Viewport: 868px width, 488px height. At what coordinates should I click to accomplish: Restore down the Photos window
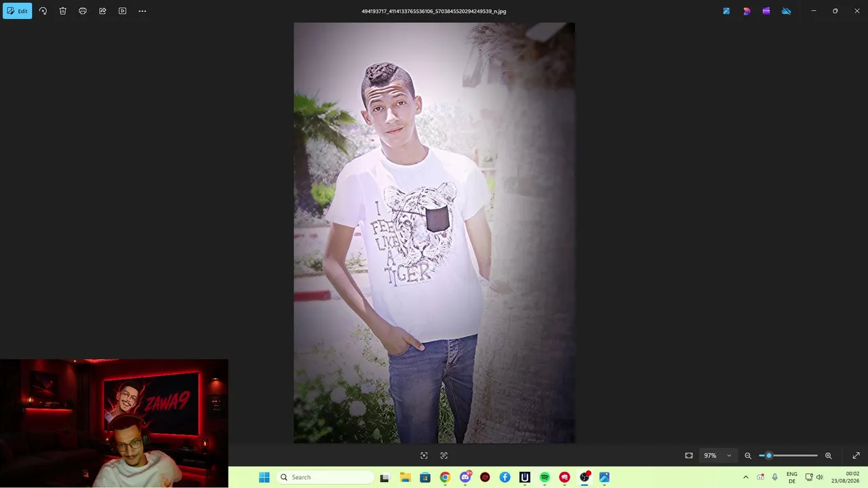tap(835, 11)
